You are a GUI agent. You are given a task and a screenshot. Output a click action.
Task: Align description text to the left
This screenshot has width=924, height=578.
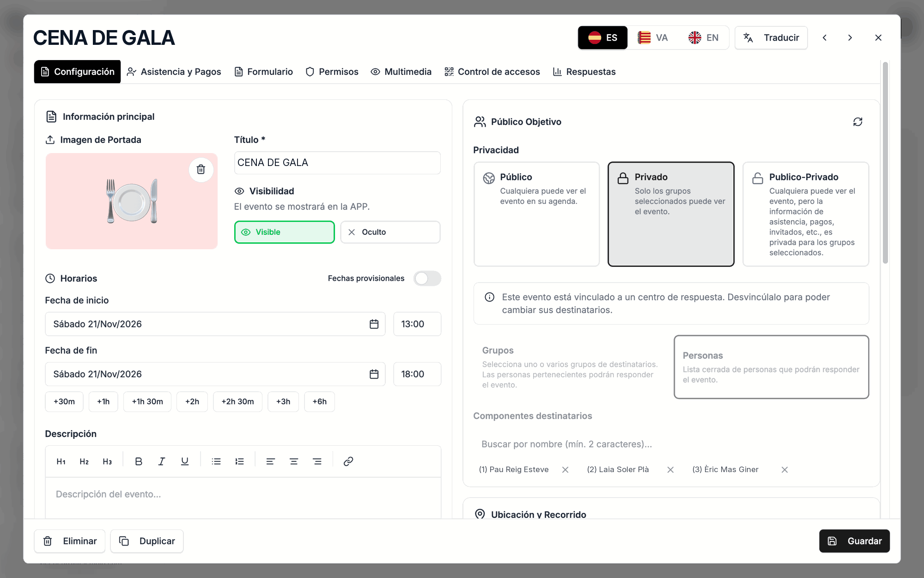pyautogui.click(x=271, y=461)
